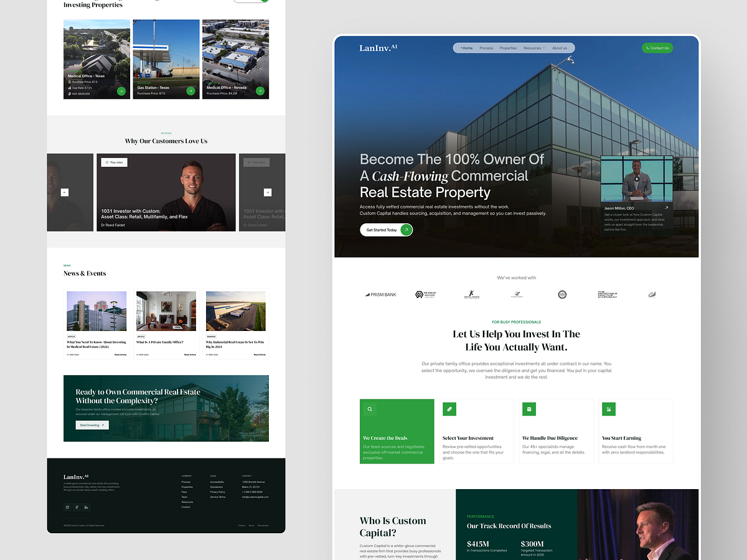
Task: Select Process in the navigation bar
Action: pos(486,48)
